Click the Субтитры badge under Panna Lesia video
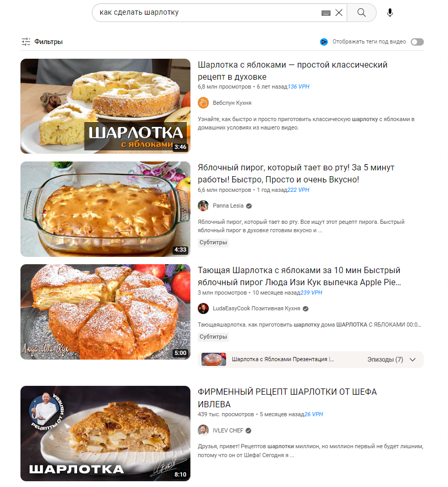448x487 pixels. click(214, 243)
